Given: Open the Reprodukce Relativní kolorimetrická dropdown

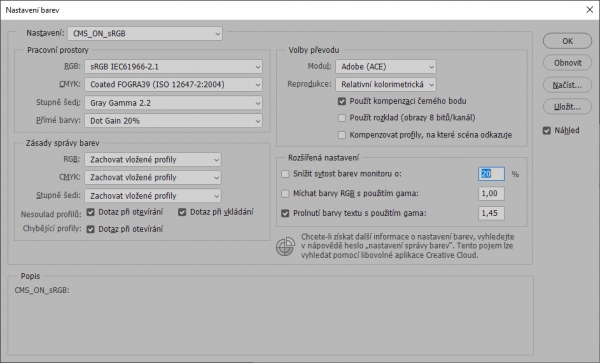Looking at the screenshot, I should (x=386, y=85).
